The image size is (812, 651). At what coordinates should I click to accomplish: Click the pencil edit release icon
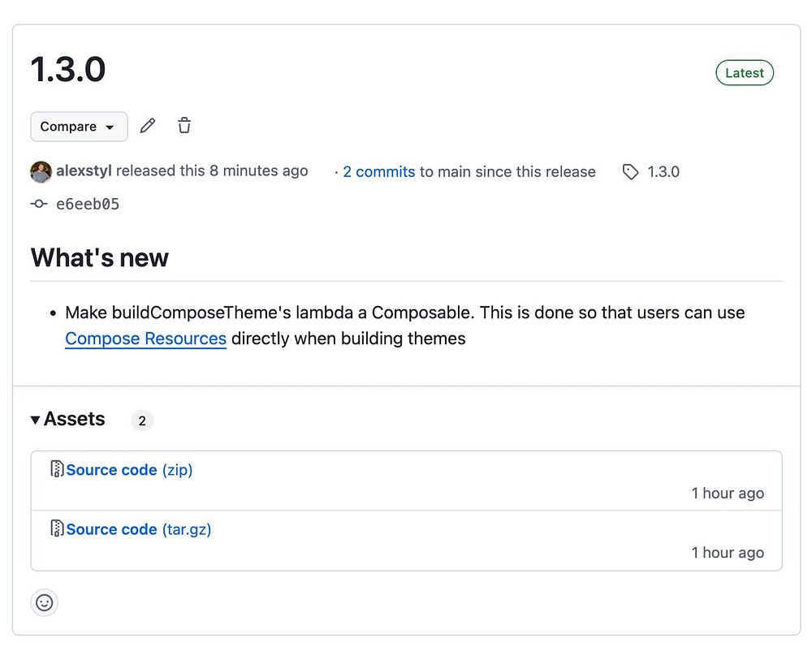[x=147, y=126]
